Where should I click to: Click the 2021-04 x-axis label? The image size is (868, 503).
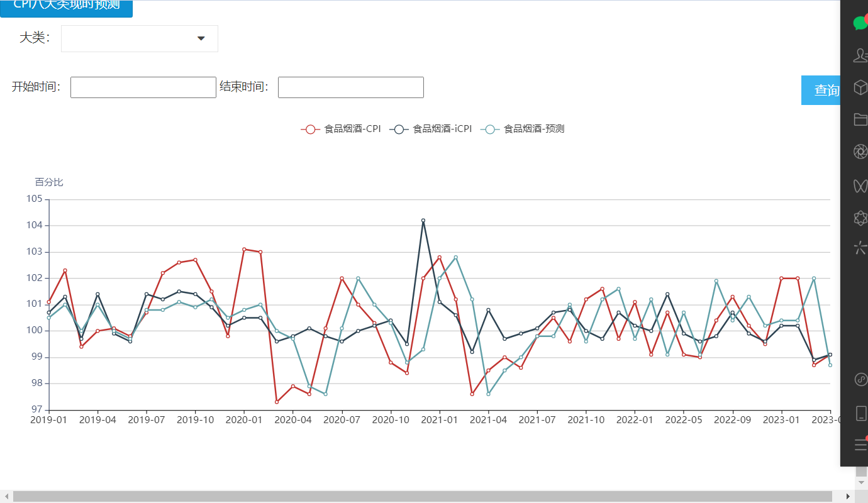pos(488,419)
